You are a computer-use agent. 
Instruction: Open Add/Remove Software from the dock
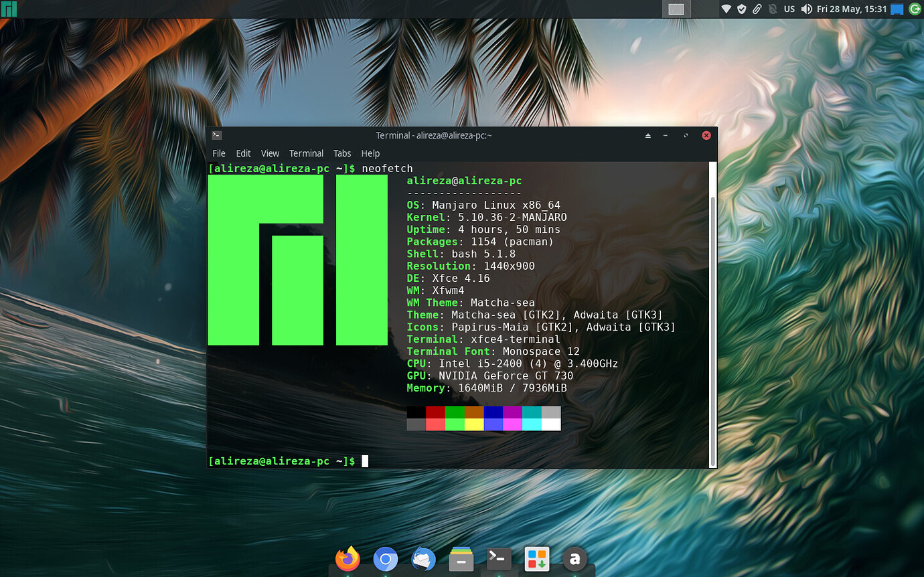pyautogui.click(x=537, y=558)
